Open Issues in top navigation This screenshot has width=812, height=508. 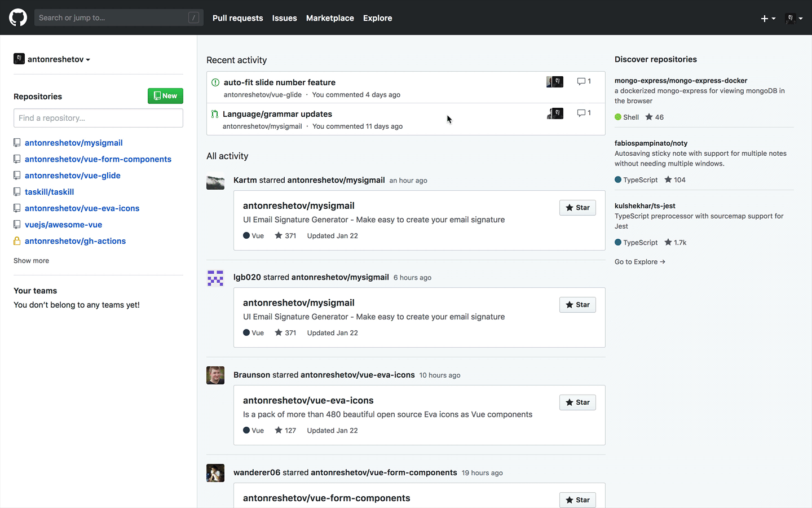[284, 18]
